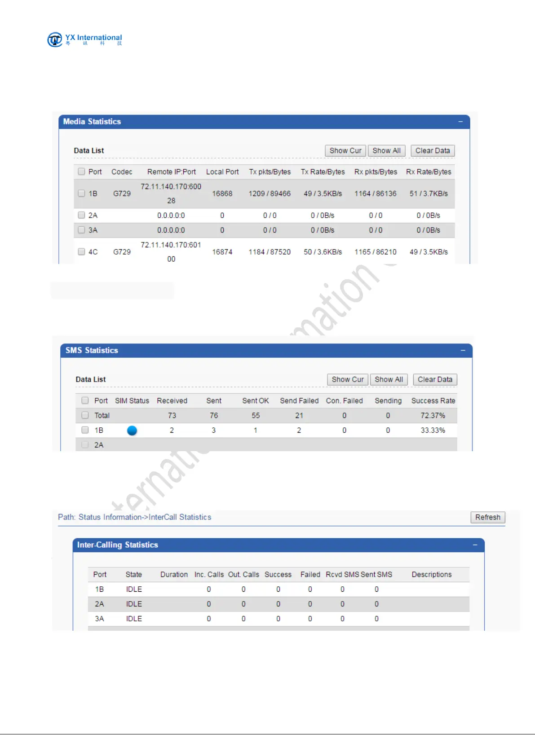
Task: Toggle select-all checkbox in SMS Statistics header
Action: [85, 400]
